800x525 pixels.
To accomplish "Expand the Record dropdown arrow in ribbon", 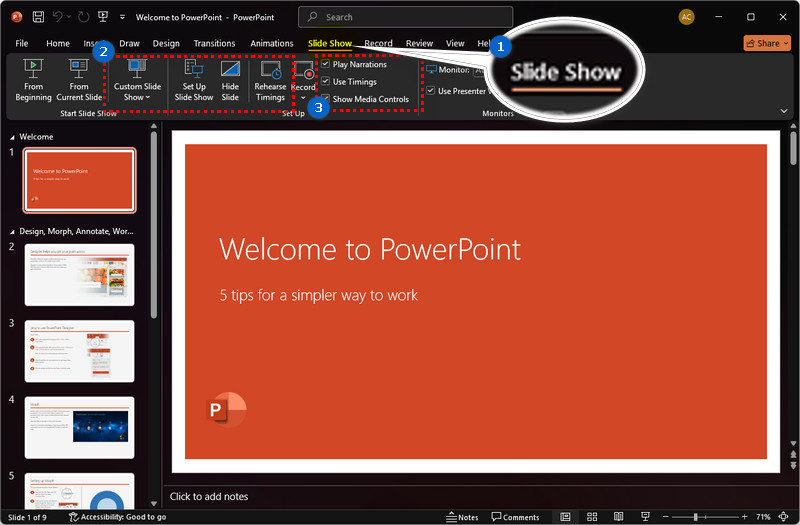I will click(x=303, y=97).
